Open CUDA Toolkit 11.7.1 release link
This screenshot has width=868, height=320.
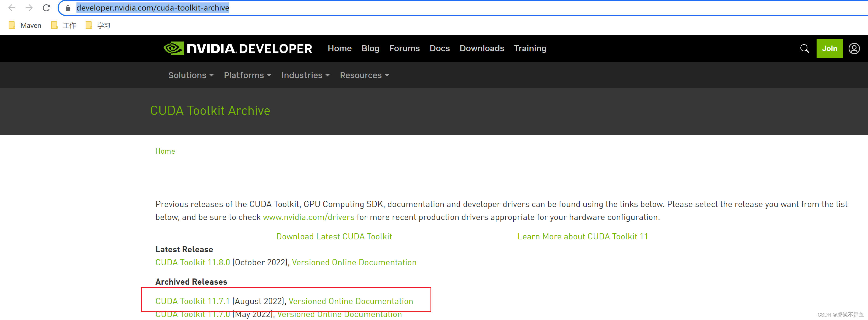(192, 301)
